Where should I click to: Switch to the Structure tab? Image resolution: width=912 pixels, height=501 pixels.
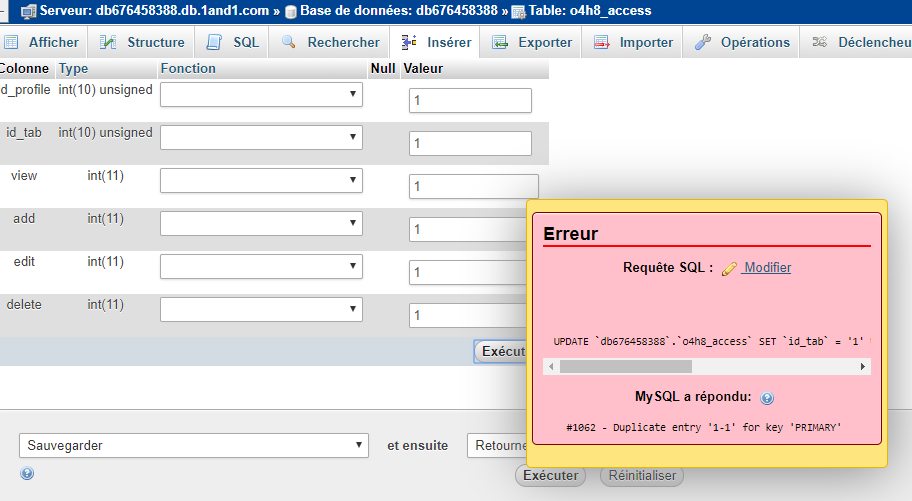tap(141, 42)
